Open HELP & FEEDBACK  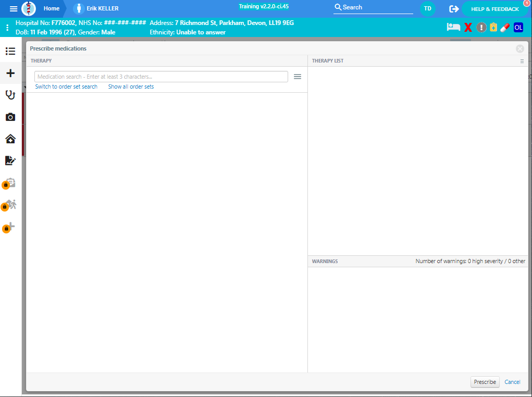point(495,9)
